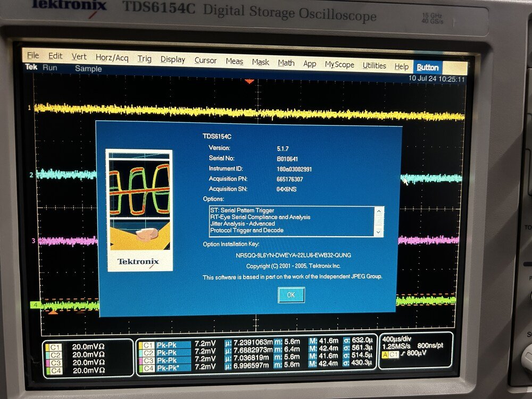Open the Vert menu
Image resolution: width=532 pixels, height=399 pixels.
pyautogui.click(x=79, y=57)
